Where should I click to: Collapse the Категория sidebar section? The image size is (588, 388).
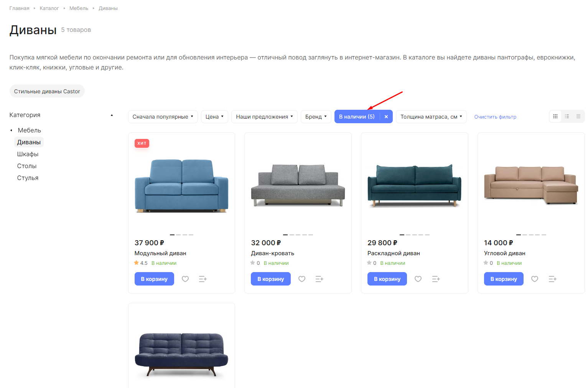tap(112, 115)
